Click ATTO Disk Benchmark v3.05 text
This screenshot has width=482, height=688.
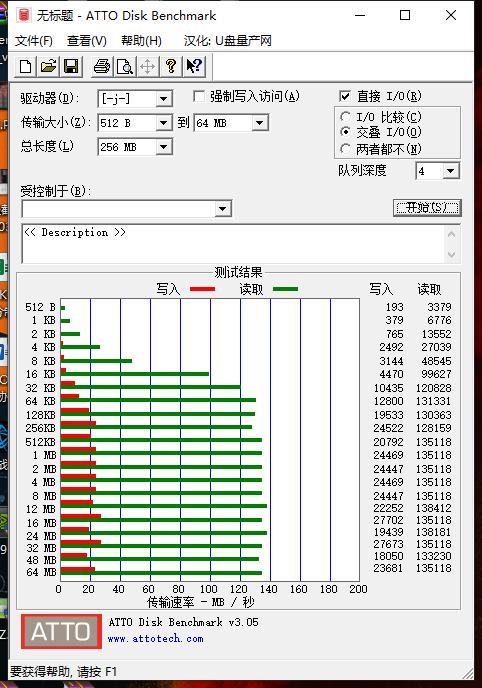(x=183, y=622)
